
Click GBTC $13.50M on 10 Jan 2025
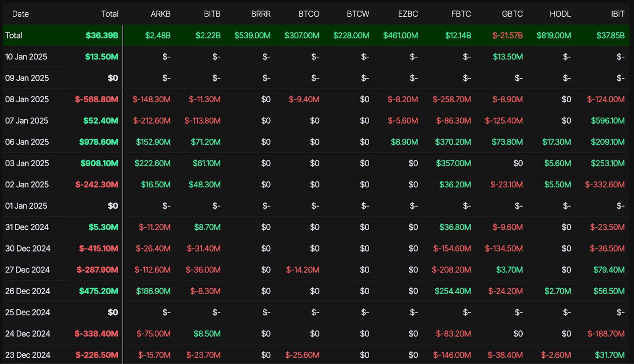[x=508, y=57]
